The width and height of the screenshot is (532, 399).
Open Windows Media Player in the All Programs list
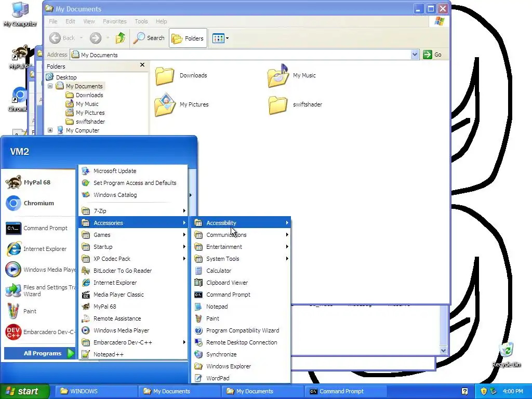click(133, 330)
